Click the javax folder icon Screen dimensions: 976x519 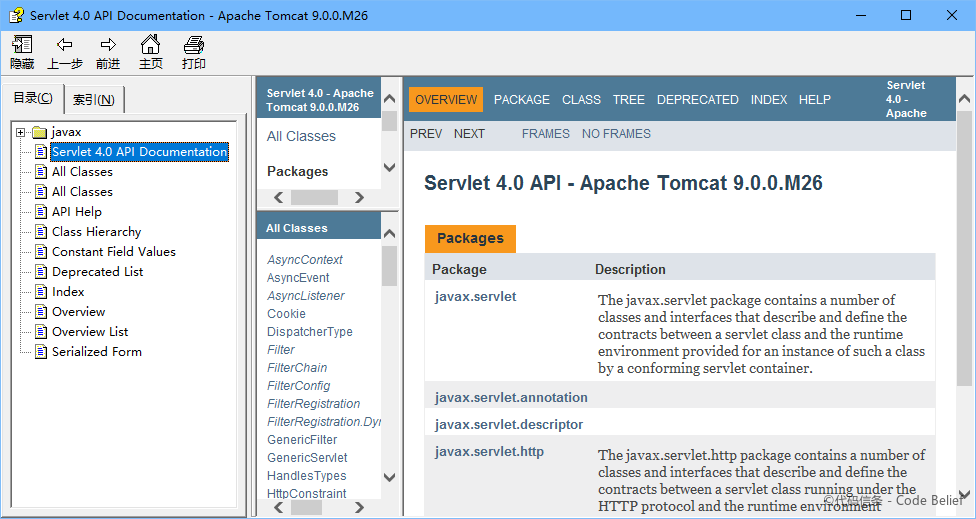(40, 132)
